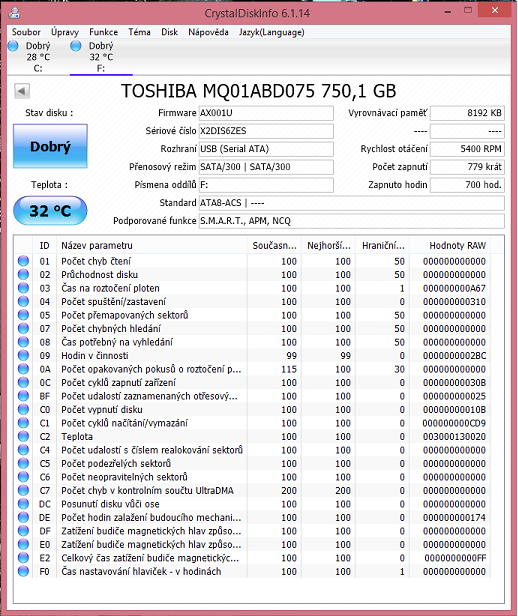Click the 32 °C temperature button

coord(50,211)
